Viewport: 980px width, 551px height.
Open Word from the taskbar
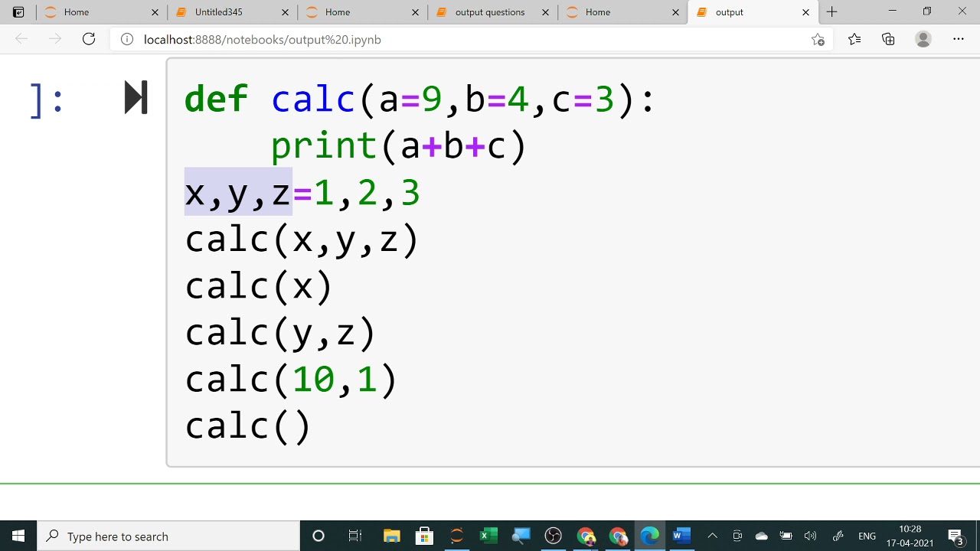click(x=681, y=536)
